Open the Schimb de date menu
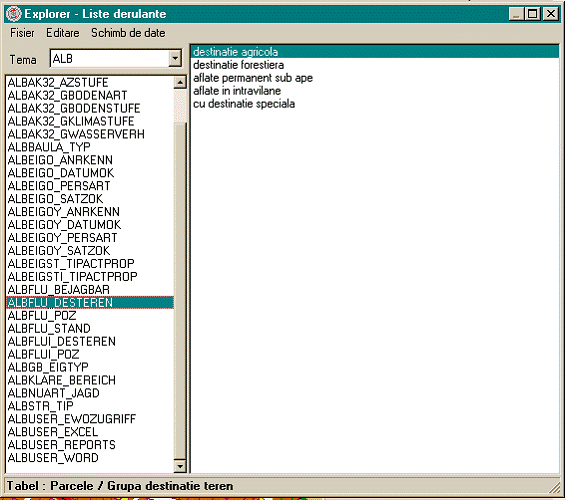567x502 pixels. (128, 33)
